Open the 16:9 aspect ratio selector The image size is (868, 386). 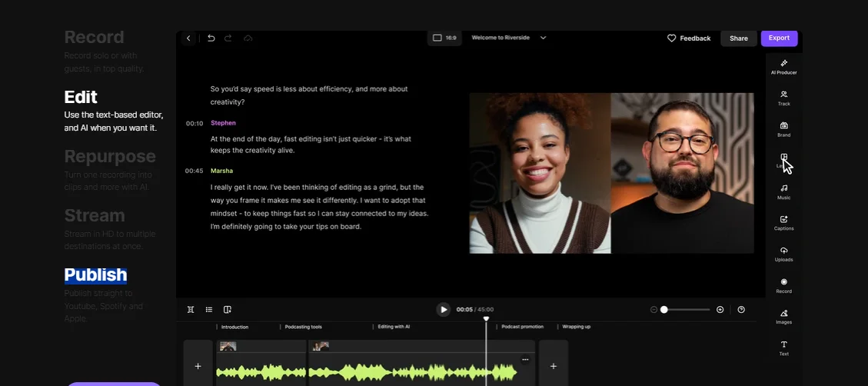[444, 38]
